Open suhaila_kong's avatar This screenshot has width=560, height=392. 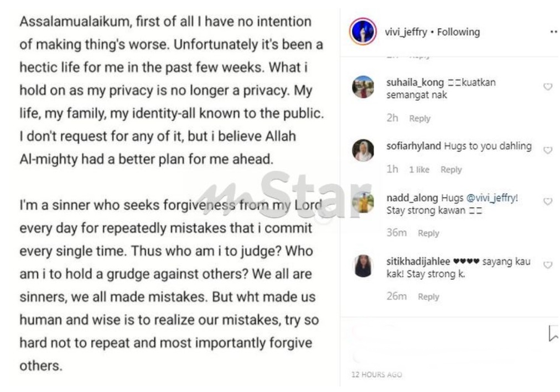click(363, 87)
